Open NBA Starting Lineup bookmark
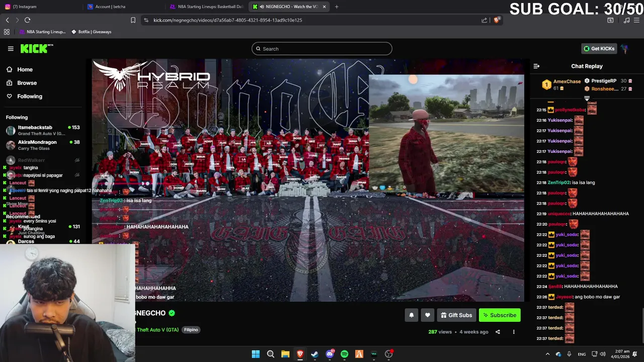Image resolution: width=644 pixels, height=362 pixels. point(42,32)
